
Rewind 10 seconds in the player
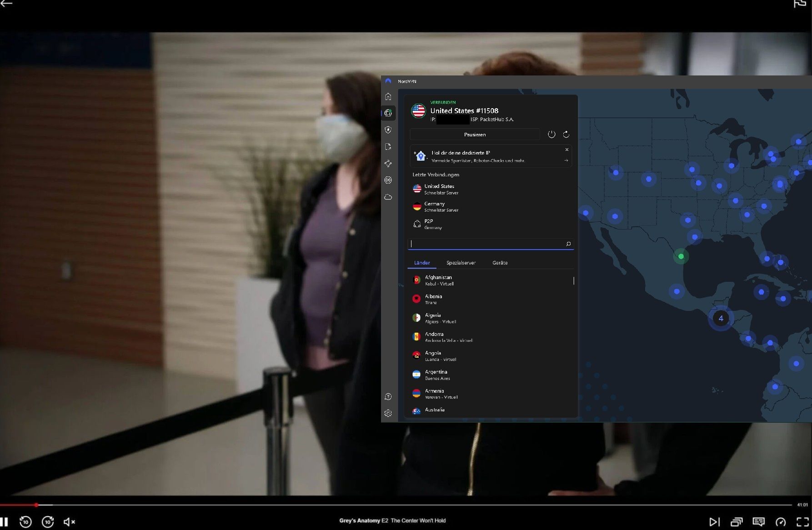click(25, 522)
